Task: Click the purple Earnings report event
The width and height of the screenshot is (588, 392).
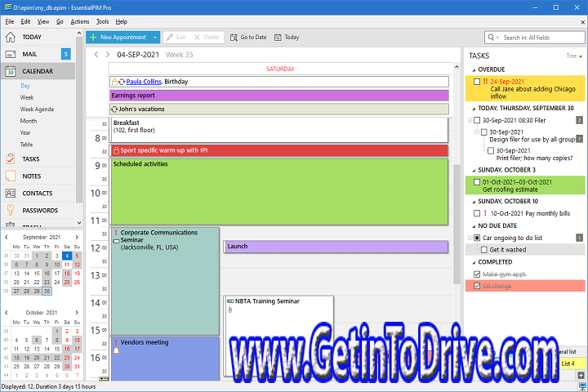Action: coord(279,96)
